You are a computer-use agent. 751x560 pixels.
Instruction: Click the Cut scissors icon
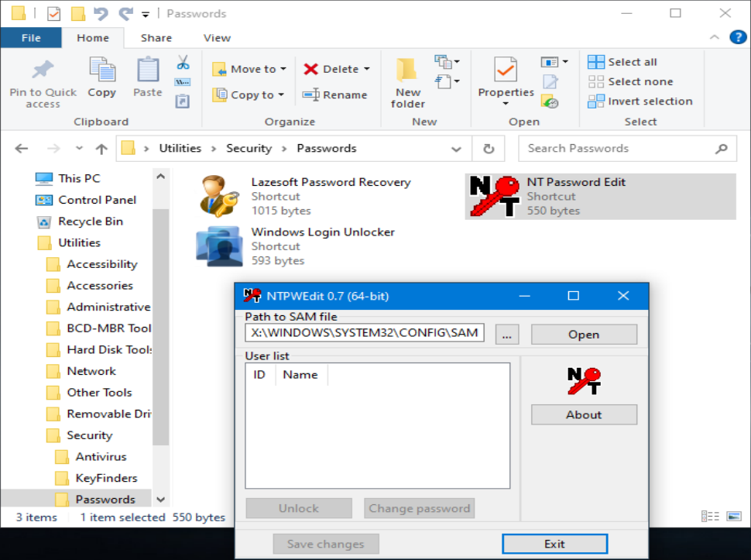click(183, 62)
